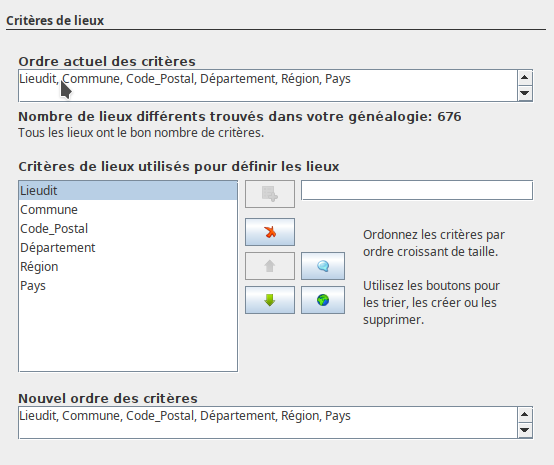Delete the selected criterion with the red icon
Screen dimensions: 554x465
coord(270,232)
